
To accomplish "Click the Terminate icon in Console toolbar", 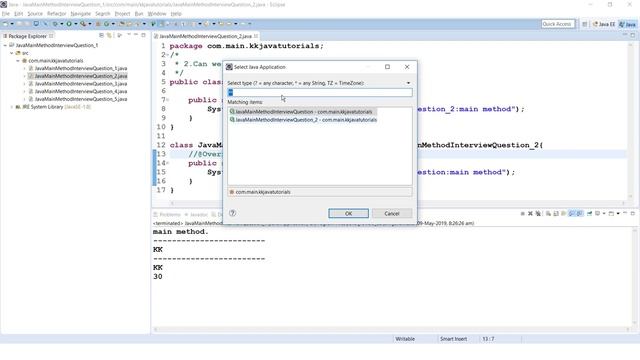I will [x=522, y=213].
